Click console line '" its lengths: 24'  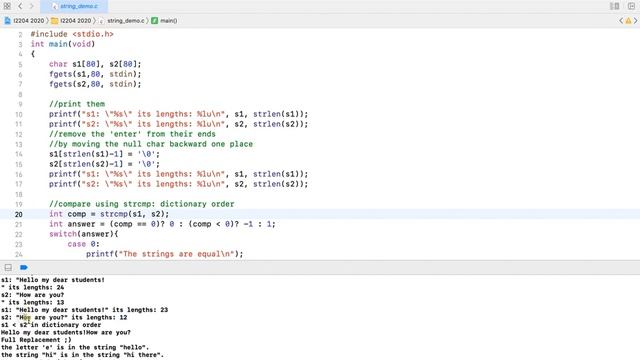[x=32, y=287]
